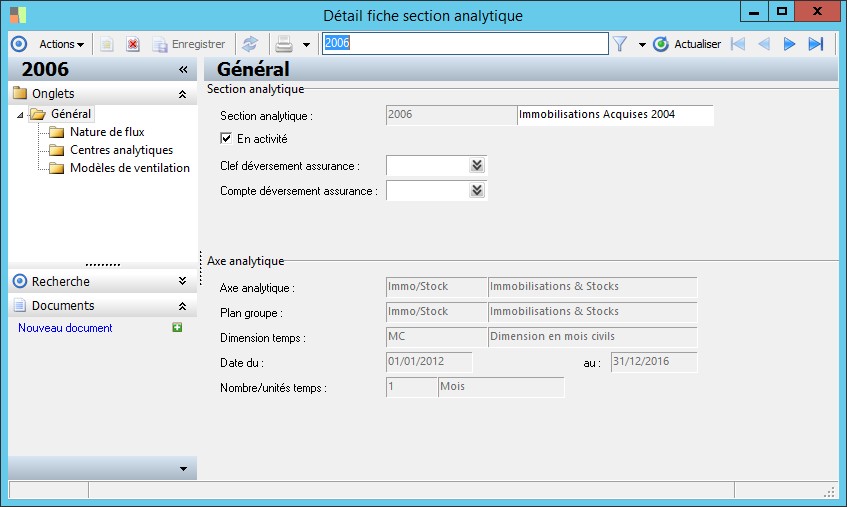Click the filter funnel icon

pyautogui.click(x=620, y=44)
